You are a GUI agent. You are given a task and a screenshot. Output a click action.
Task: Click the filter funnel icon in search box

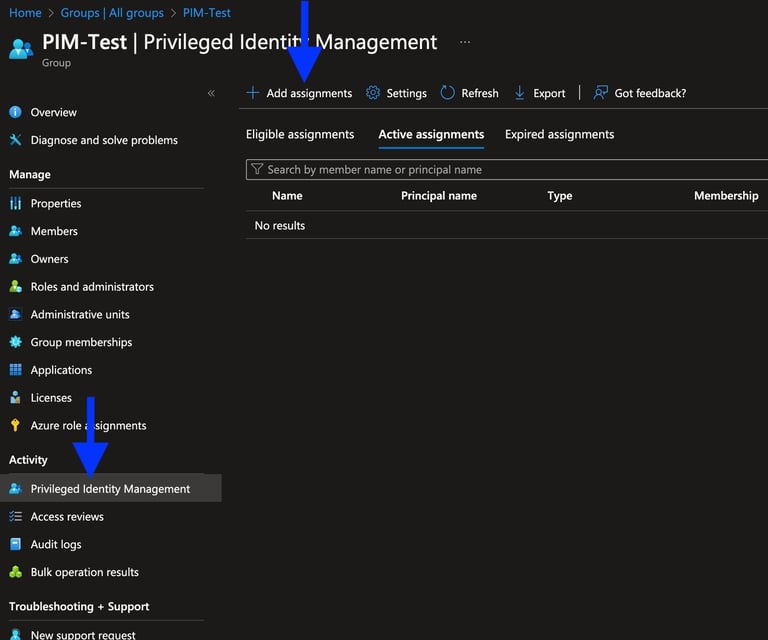click(257, 169)
